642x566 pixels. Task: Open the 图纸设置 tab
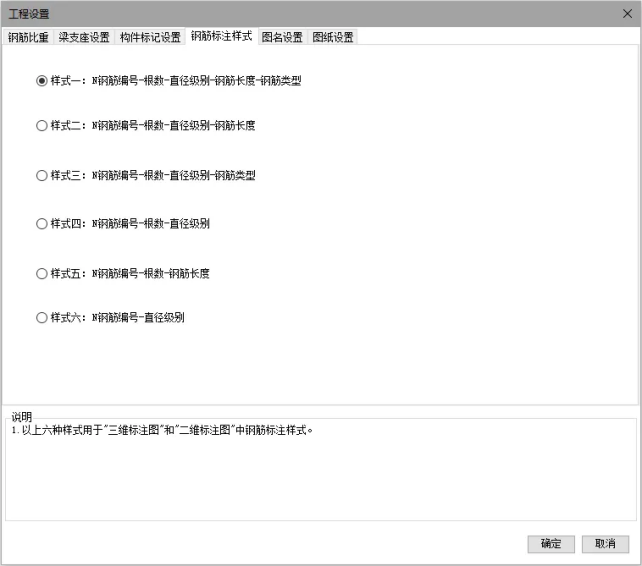coord(332,37)
